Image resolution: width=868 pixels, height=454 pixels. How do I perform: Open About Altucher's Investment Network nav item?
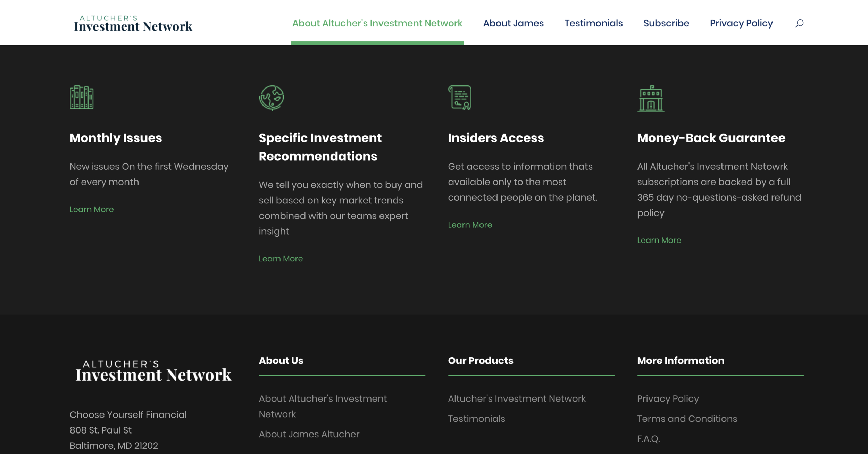(x=377, y=23)
